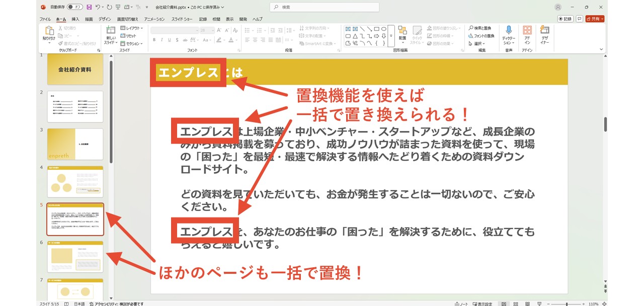644x306 pixels.
Task: Apply Italic with the I icon
Action: [x=162, y=40]
